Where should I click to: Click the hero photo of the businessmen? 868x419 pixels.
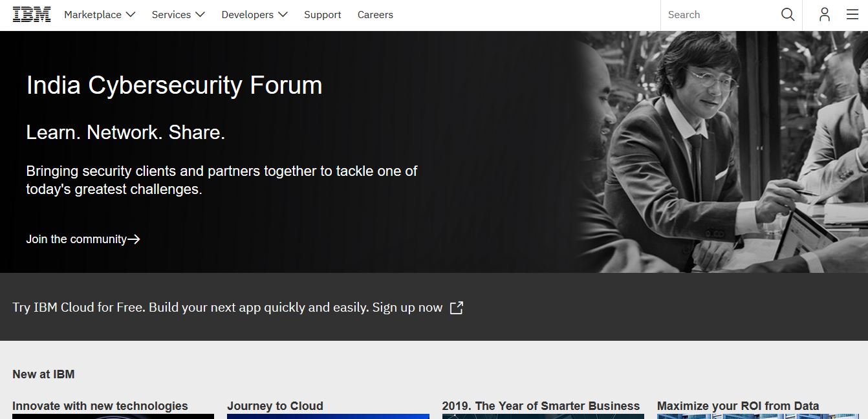coord(718,155)
